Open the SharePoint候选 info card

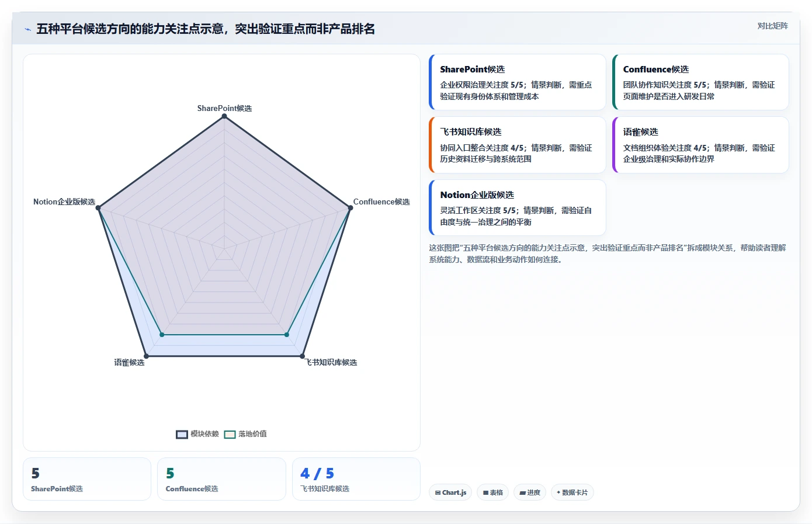pos(517,82)
